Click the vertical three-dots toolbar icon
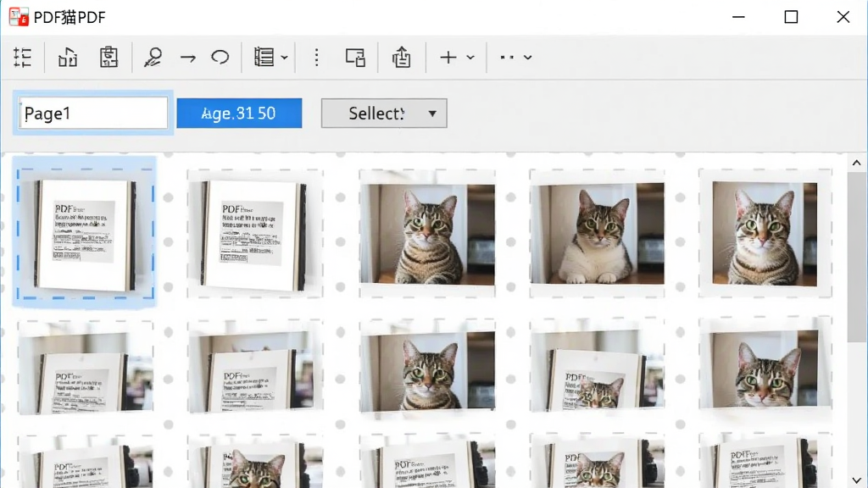Screen dimensions: 868x488 point(317,57)
